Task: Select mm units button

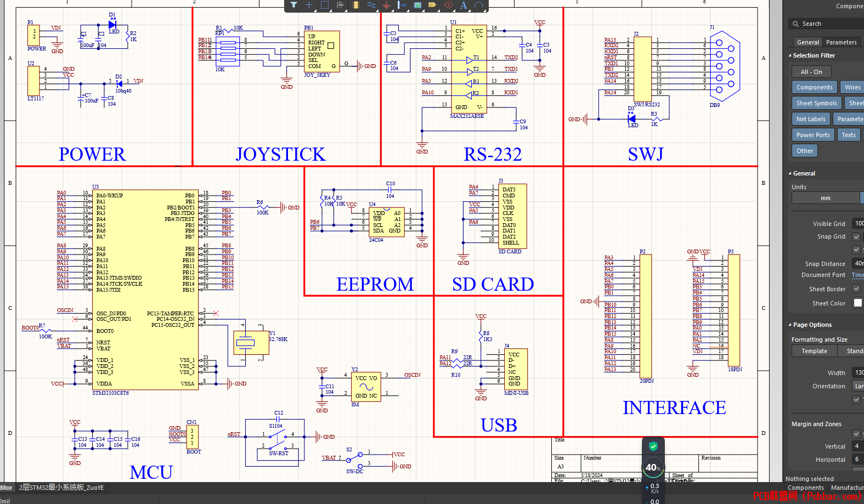Action: point(826,198)
